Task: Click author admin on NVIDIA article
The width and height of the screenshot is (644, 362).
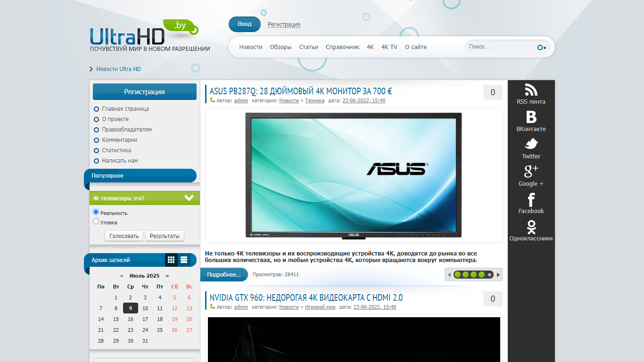Action: tap(241, 307)
